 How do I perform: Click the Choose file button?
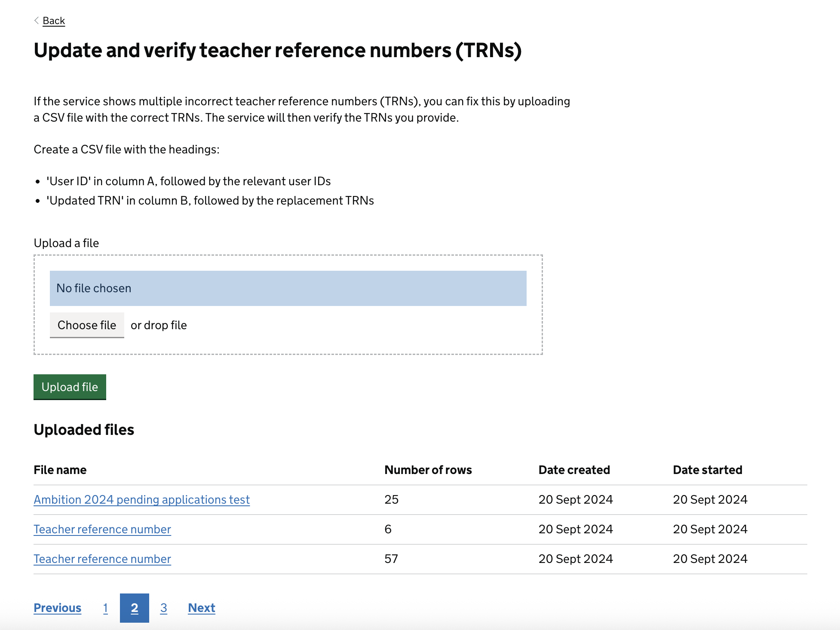[x=87, y=325]
